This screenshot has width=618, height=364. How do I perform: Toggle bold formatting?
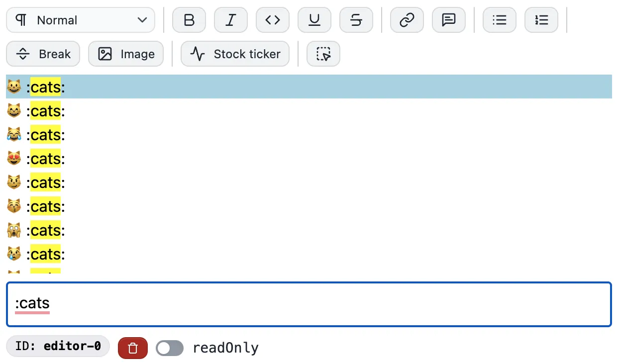(x=189, y=20)
